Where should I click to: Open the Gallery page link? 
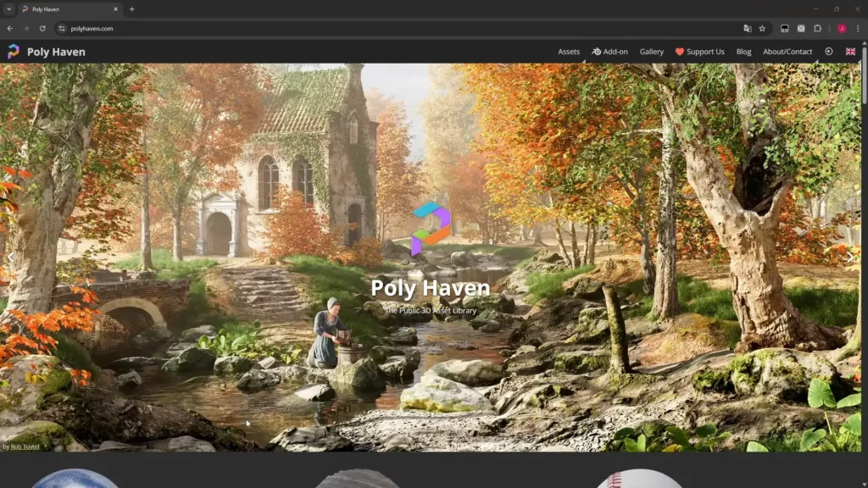(x=651, y=52)
